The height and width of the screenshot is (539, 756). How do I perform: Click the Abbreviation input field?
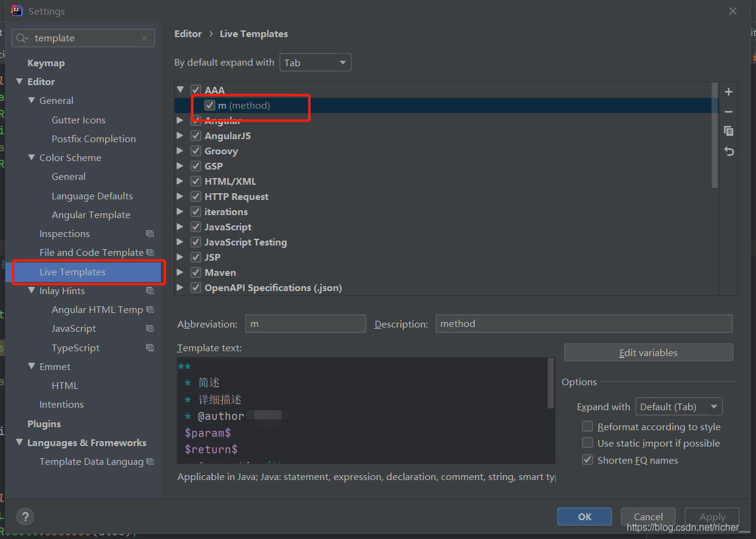305,324
